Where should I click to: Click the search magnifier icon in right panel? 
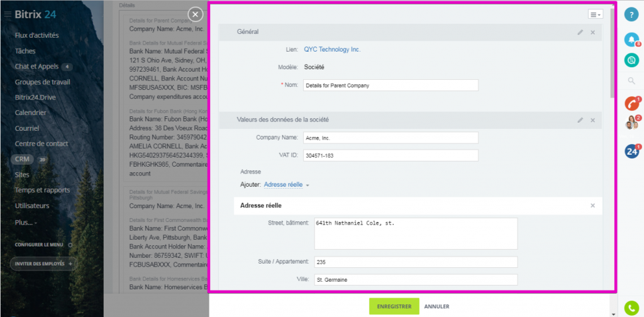tap(631, 81)
